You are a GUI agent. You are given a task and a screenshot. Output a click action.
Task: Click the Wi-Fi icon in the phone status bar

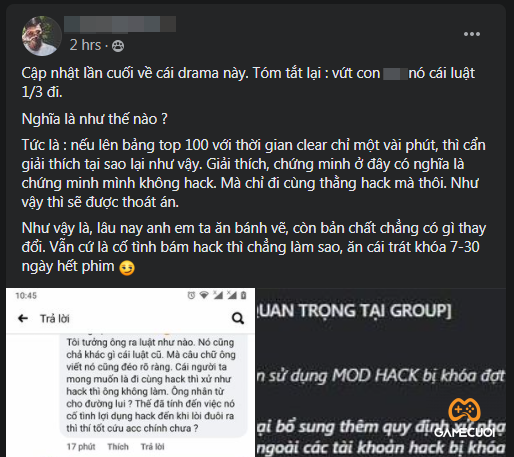(x=204, y=295)
